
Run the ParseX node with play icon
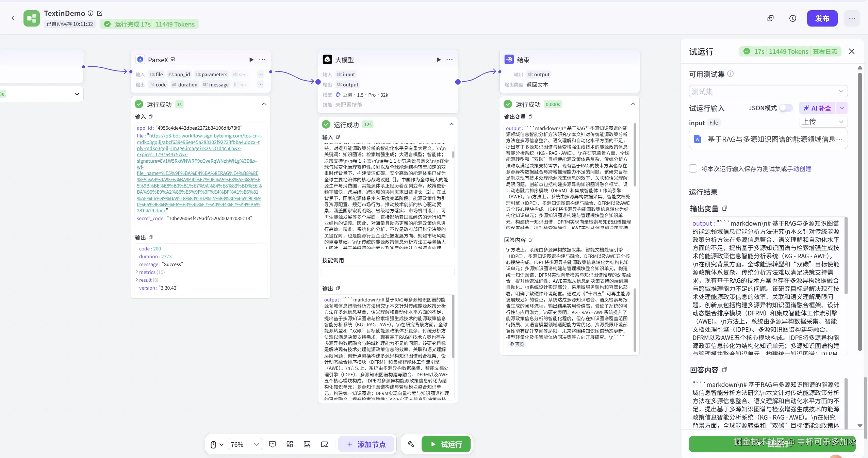[x=251, y=60]
